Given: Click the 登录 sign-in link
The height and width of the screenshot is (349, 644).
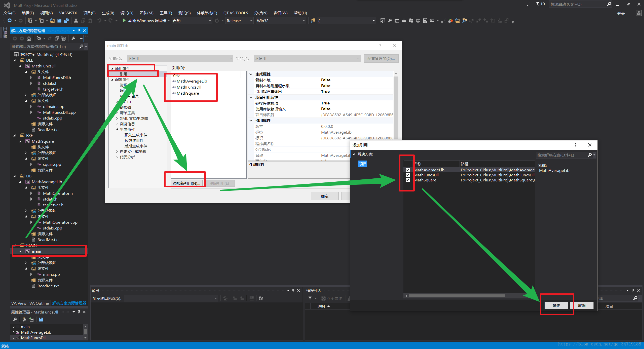Looking at the screenshot, I should (x=621, y=13).
